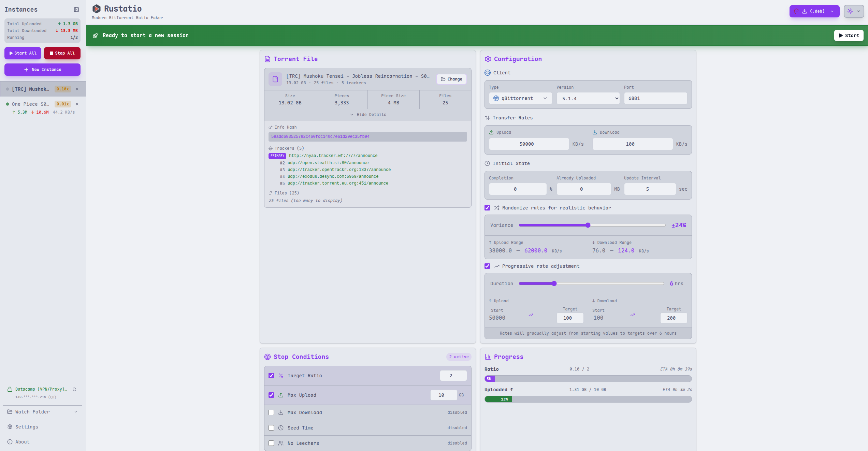
Task: Uncheck Progressive rate adjustment
Action: click(487, 266)
